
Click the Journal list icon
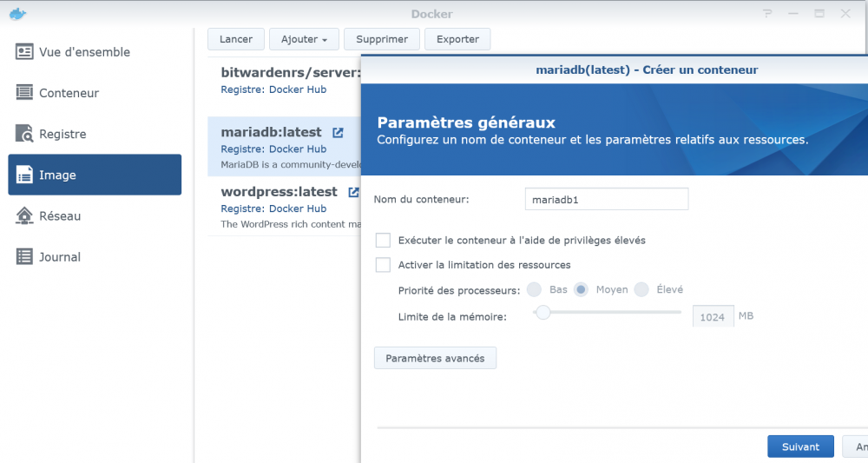click(24, 256)
